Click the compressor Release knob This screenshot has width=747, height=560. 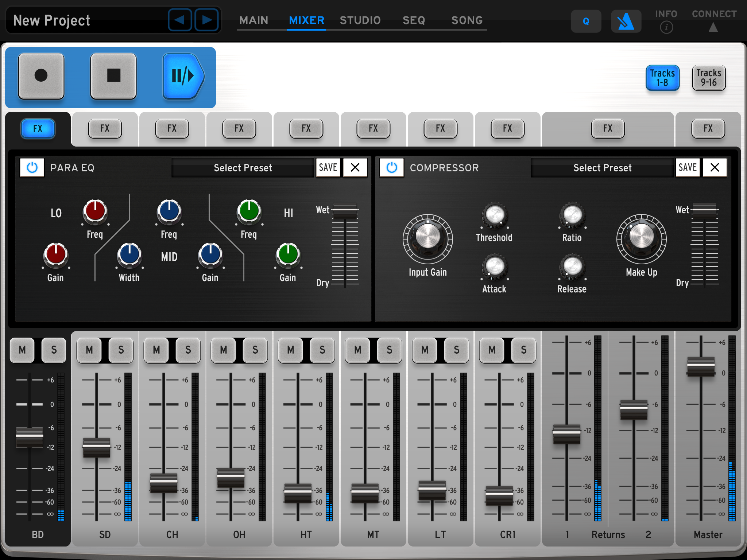[x=573, y=267]
